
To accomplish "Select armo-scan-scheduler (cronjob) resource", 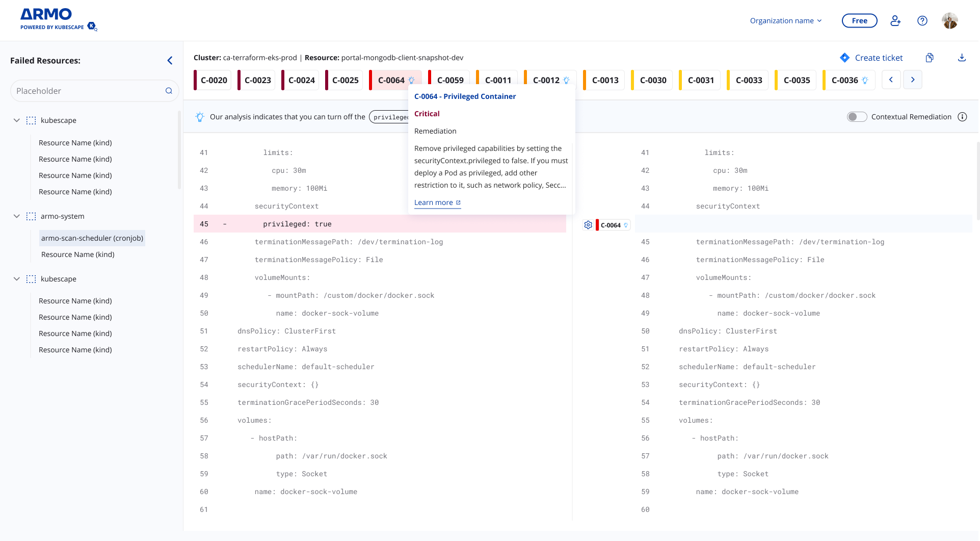I will 92,238.
